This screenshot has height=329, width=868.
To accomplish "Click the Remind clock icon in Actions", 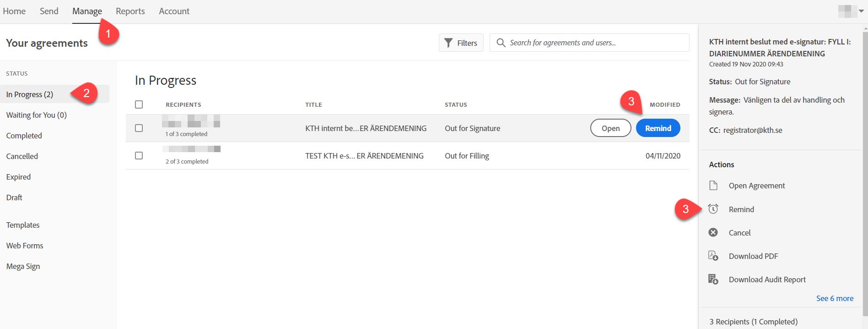I will tap(713, 209).
